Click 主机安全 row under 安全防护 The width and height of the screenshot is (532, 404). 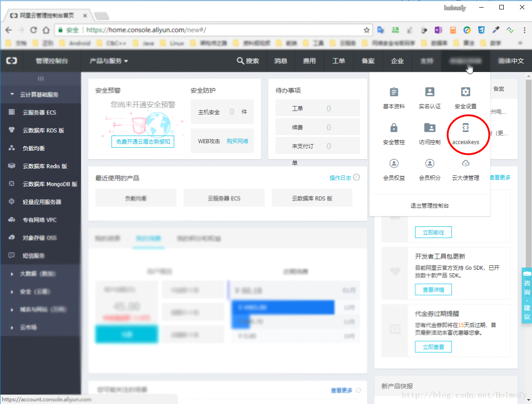coord(222,112)
